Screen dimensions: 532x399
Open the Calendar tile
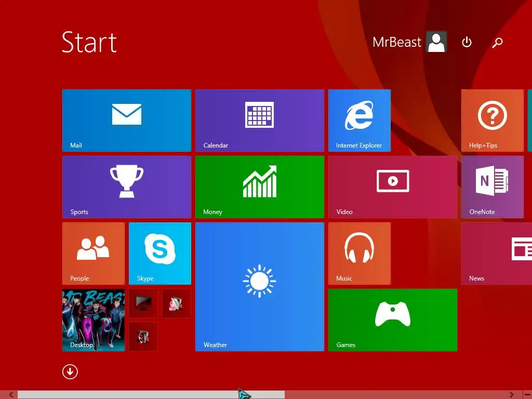(260, 120)
